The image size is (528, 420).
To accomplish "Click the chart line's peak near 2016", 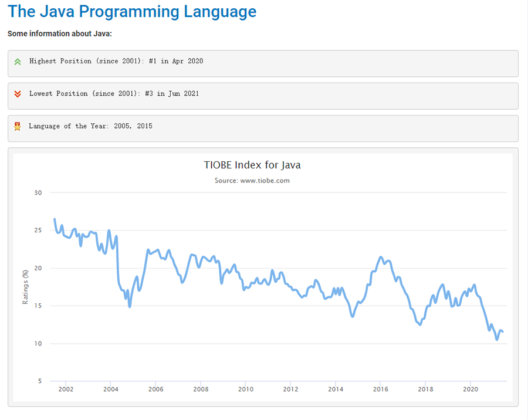I will (x=381, y=258).
